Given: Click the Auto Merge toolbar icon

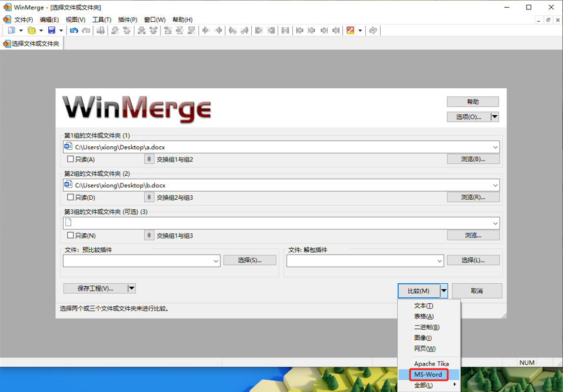Looking at the screenshot, I should (x=285, y=31).
